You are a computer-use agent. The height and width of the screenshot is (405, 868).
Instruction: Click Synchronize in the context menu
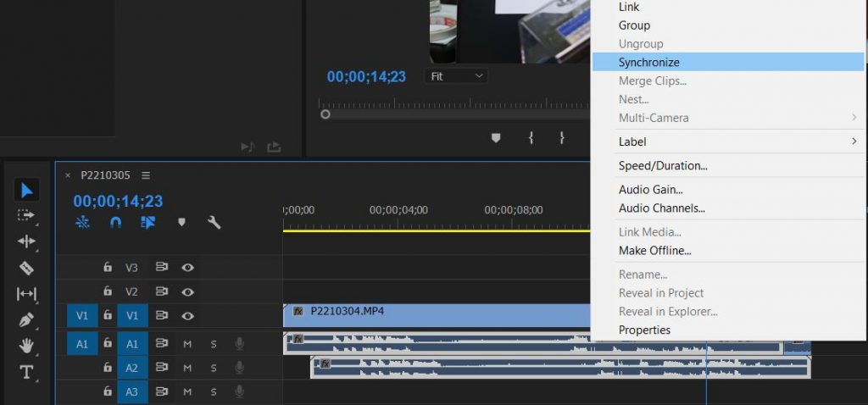click(727, 62)
